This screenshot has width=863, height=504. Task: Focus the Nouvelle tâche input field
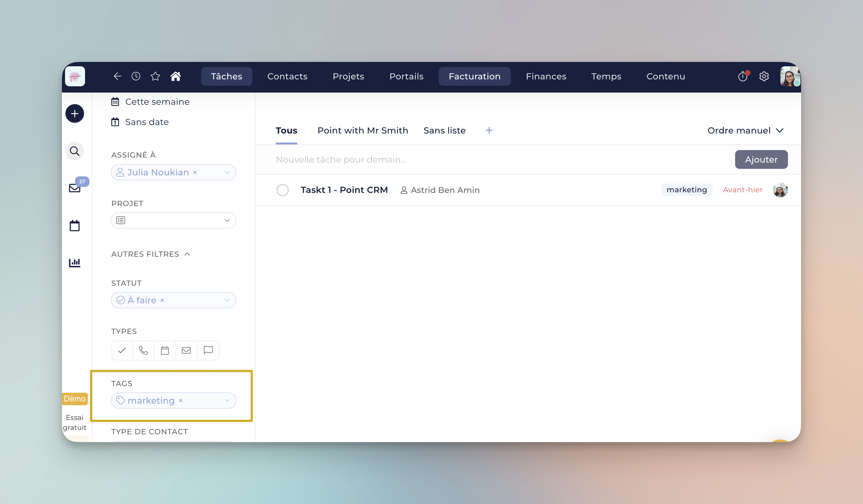502,159
